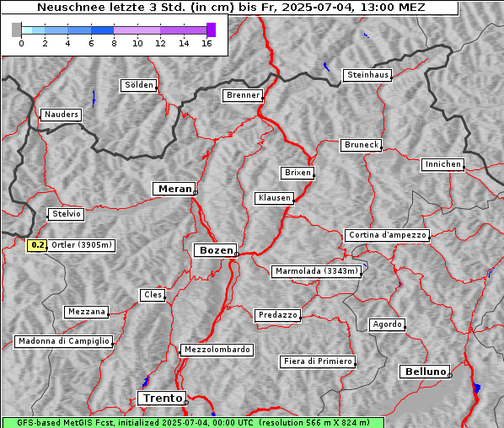Click the blue lake east of Nauders
This screenshot has height=428, width=504.
click(x=94, y=99)
